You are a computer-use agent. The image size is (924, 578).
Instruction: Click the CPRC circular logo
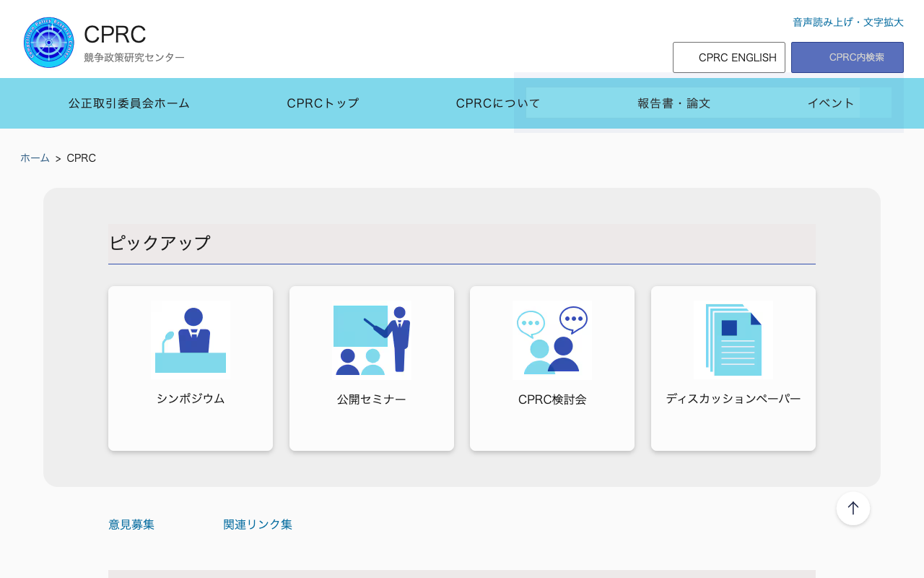48,43
